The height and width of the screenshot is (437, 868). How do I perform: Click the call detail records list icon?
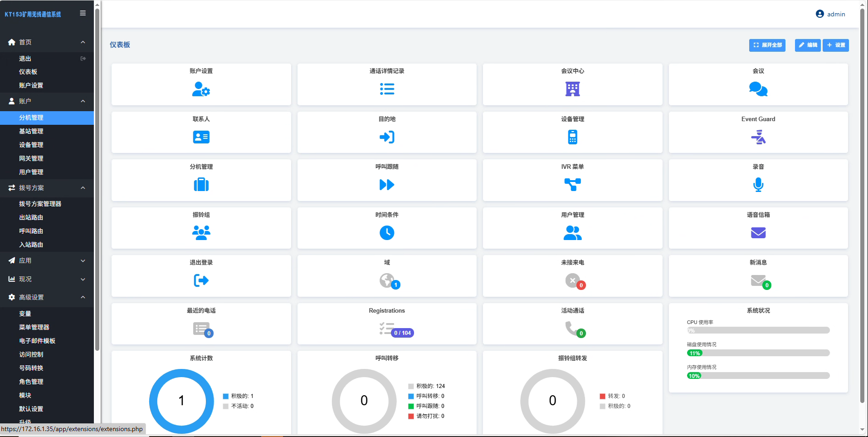(x=387, y=89)
